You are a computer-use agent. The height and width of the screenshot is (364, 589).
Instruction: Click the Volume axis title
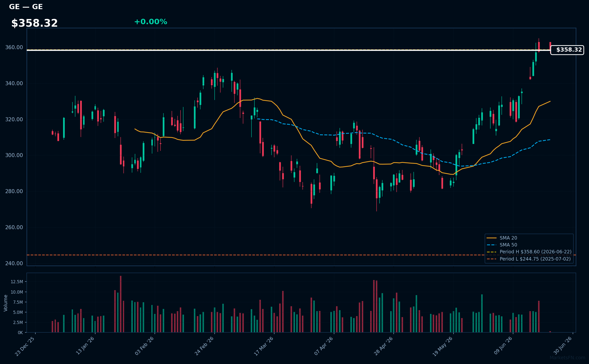(6, 303)
